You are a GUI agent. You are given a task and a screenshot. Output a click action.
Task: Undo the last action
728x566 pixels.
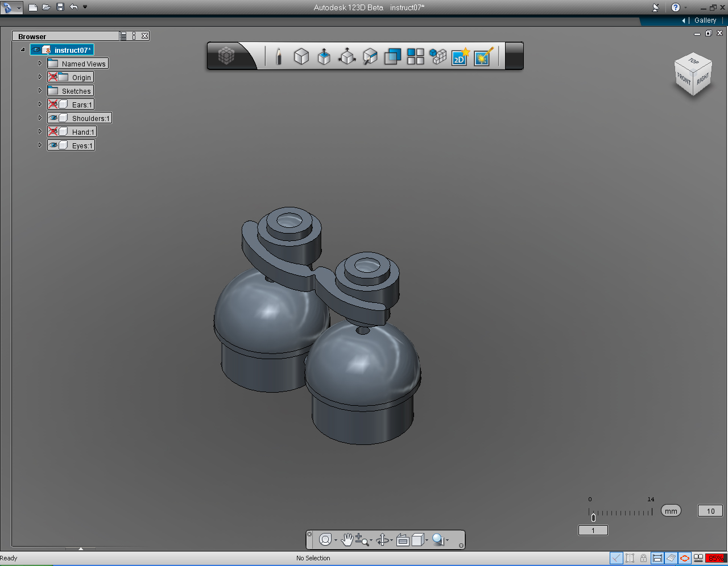74,7
